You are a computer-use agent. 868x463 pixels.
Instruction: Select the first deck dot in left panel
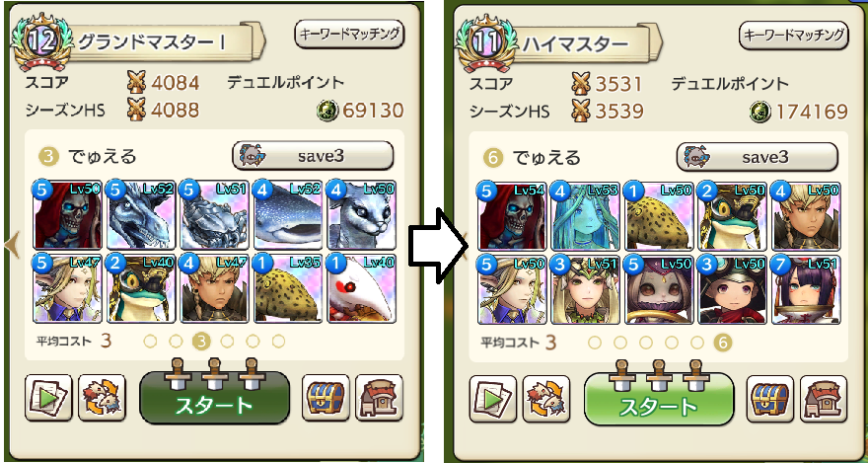click(x=150, y=342)
